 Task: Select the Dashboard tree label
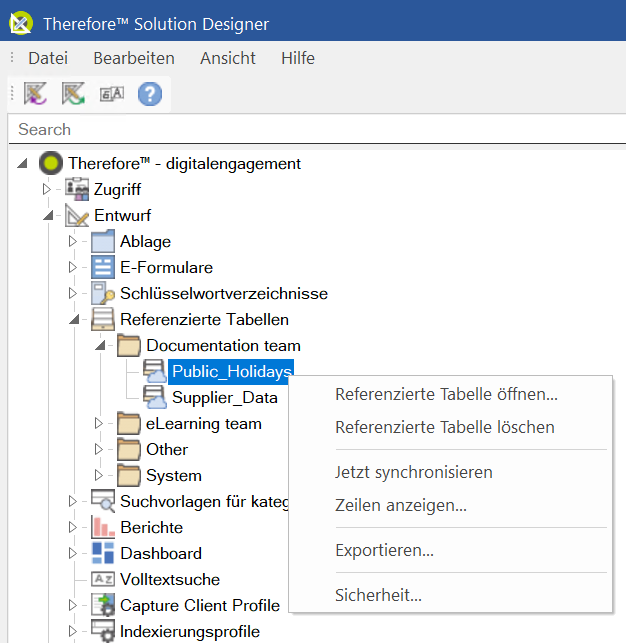click(161, 553)
